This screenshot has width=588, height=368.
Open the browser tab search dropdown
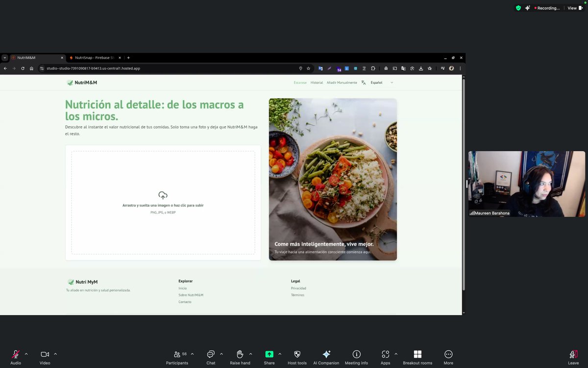click(4, 57)
